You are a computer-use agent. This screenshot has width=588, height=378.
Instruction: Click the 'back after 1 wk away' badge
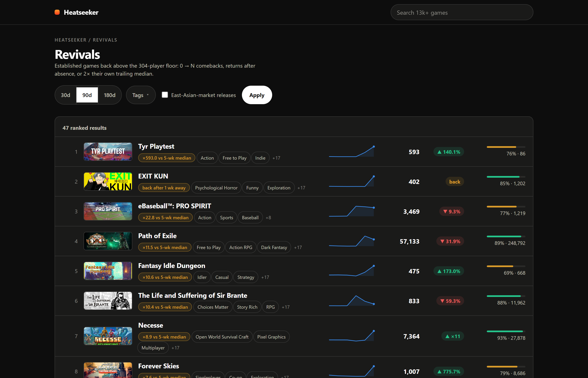[164, 188]
